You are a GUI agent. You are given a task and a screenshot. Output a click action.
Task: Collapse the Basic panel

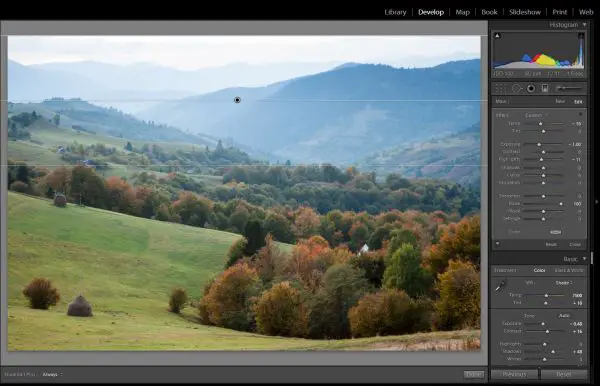coord(584,259)
